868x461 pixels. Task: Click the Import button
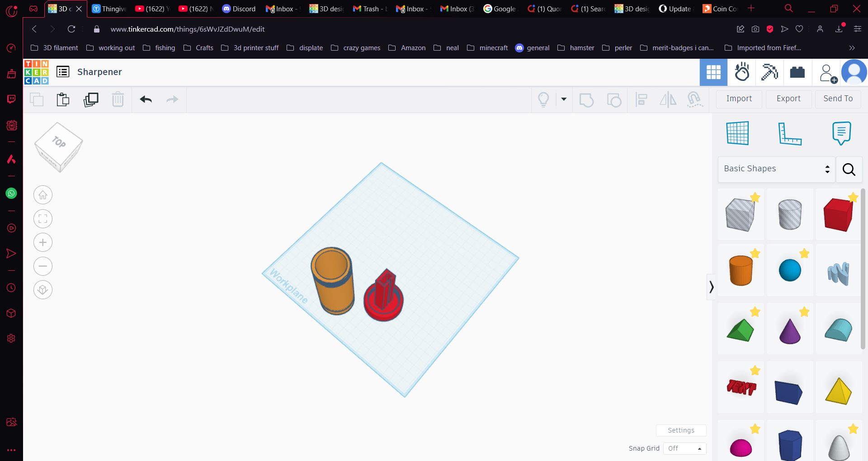click(x=739, y=99)
